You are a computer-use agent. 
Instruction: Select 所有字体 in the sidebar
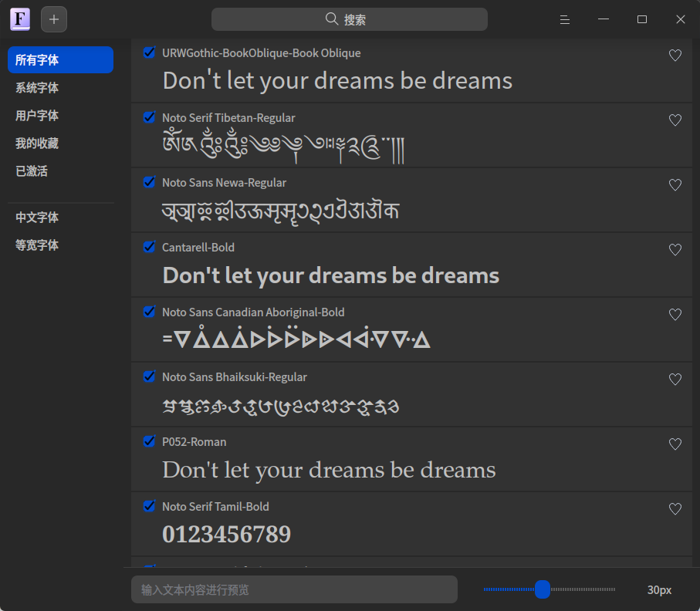click(x=61, y=60)
